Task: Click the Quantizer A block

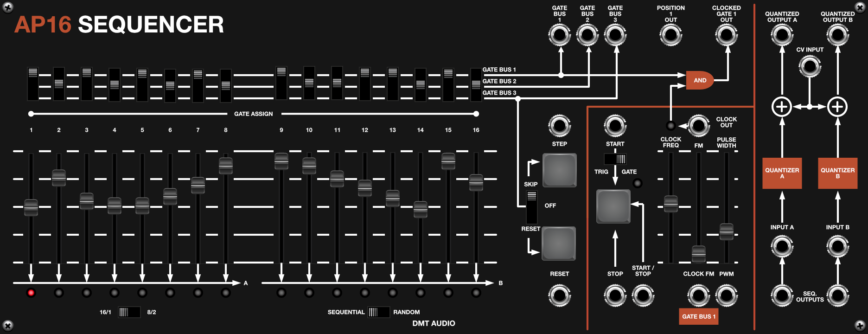Action: pos(782,173)
